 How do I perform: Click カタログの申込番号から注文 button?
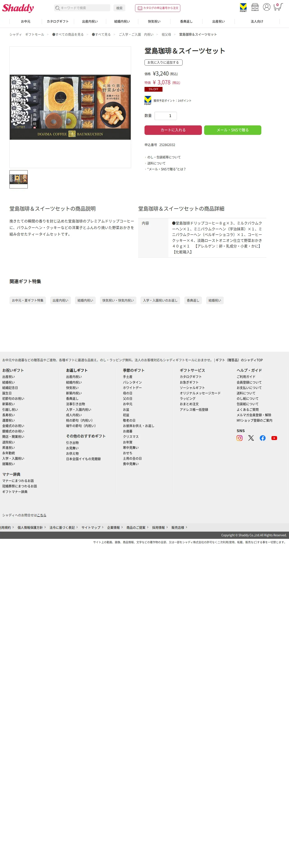(158, 8)
